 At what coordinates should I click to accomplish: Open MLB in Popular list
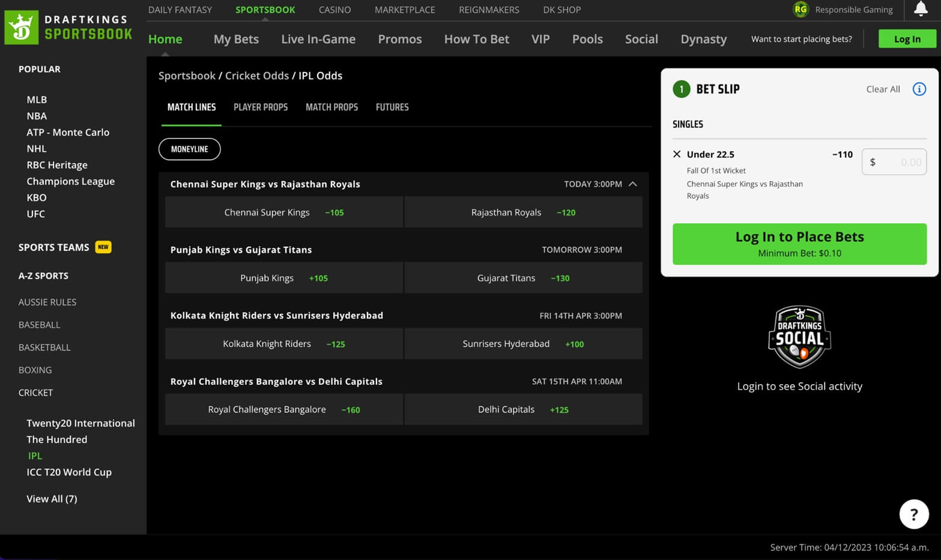pos(37,100)
